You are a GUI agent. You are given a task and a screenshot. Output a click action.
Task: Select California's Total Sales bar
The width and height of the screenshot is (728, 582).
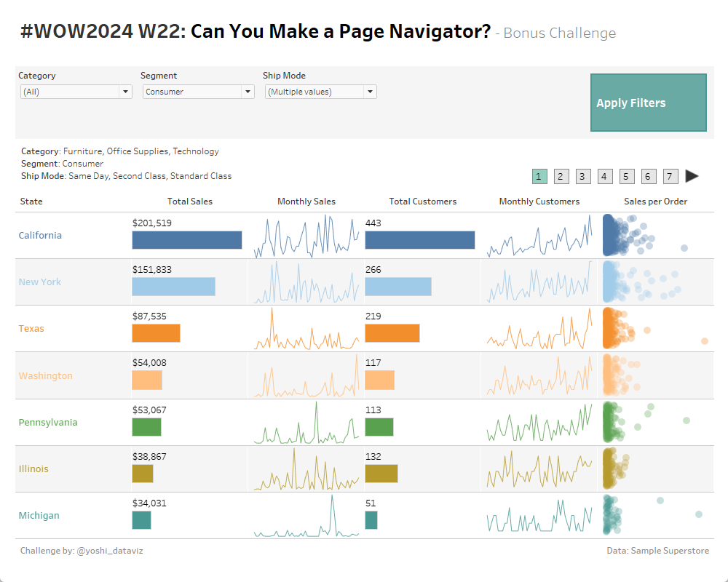(186, 240)
